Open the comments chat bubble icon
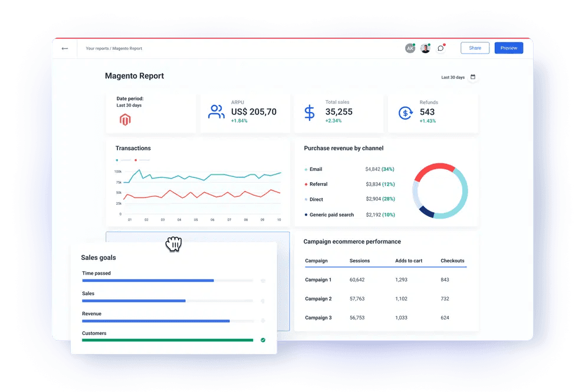 pos(441,48)
